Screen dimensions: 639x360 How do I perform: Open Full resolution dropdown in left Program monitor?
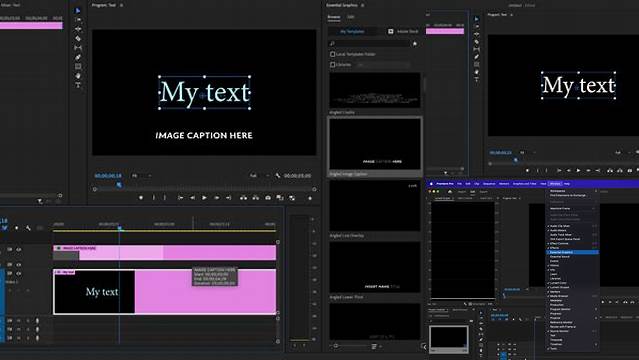tap(260, 176)
